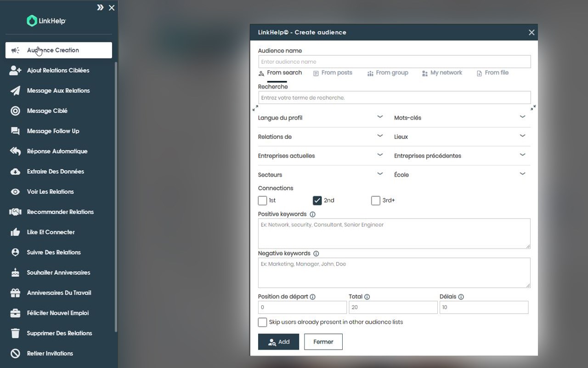Click the Add button

click(x=278, y=342)
